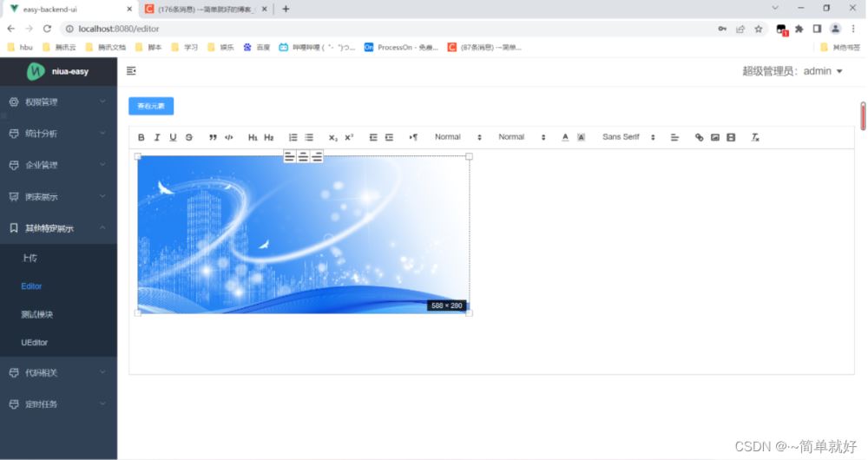Insert a hyperlink with link icon
Image resolution: width=868 pixels, height=460 pixels.
tap(700, 137)
